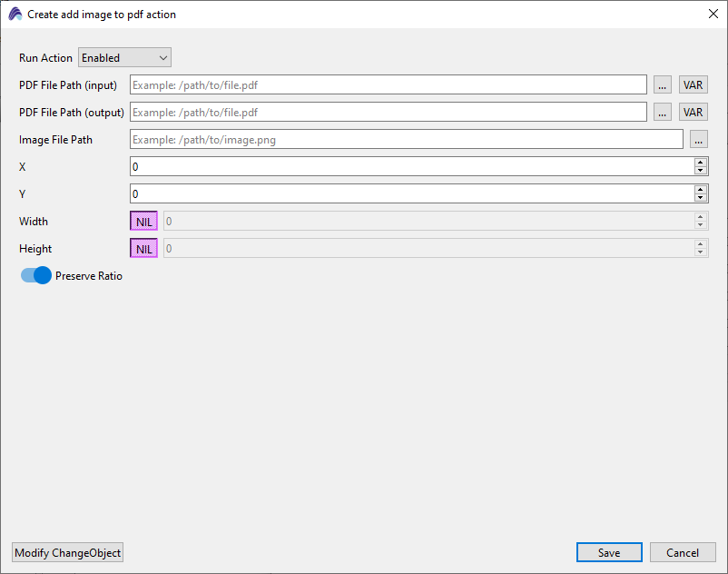
Task: Increase Y value with up arrow
Action: (x=700, y=190)
